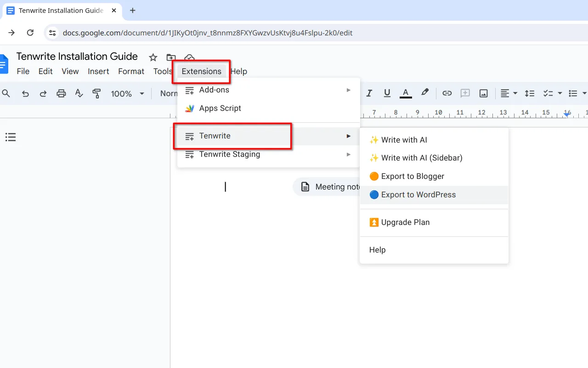Click the Extensions menu
588x368 pixels.
pos(201,71)
